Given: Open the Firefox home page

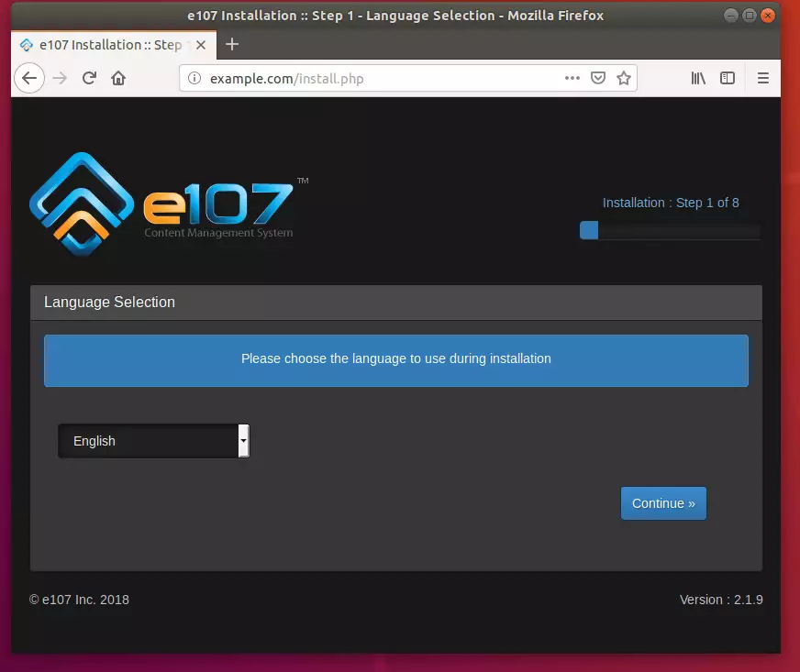Looking at the screenshot, I should 118,78.
